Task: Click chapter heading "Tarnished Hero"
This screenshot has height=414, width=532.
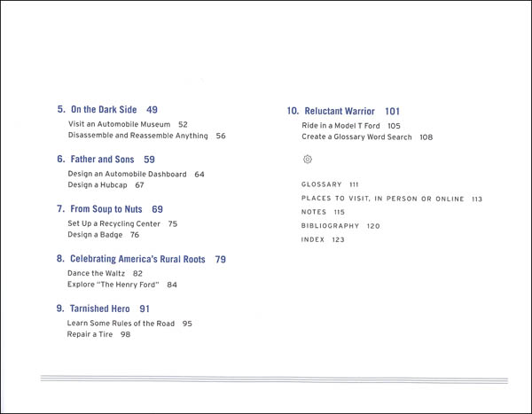Action: 99,309
